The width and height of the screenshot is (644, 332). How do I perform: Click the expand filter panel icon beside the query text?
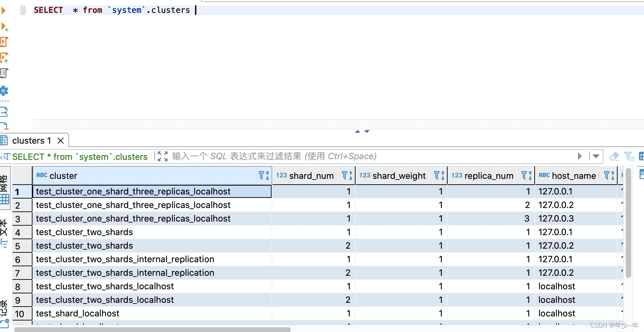point(163,156)
